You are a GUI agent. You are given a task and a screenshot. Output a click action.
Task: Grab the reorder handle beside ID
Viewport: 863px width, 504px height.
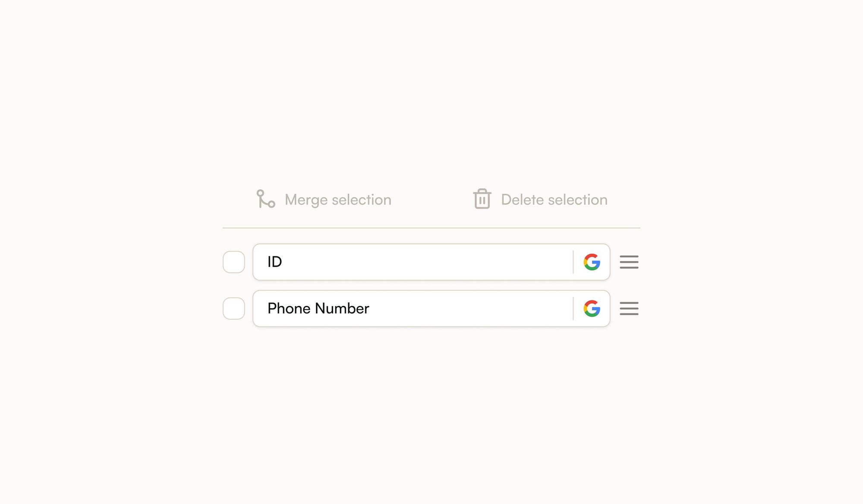click(x=629, y=262)
